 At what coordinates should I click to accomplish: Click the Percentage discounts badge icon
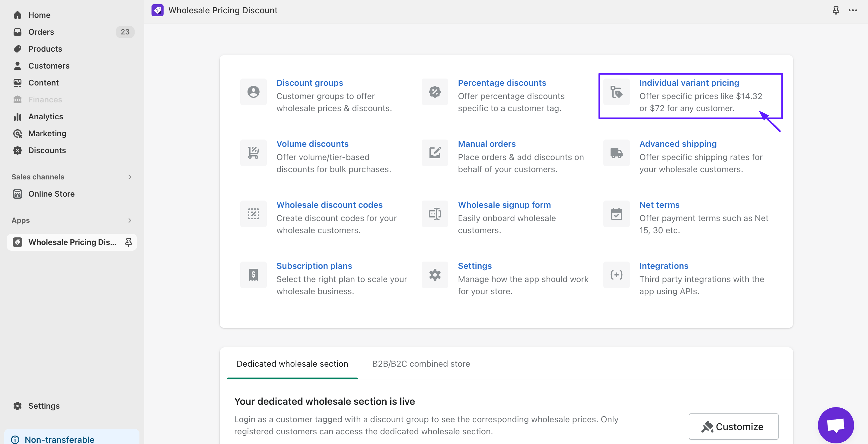point(435,92)
